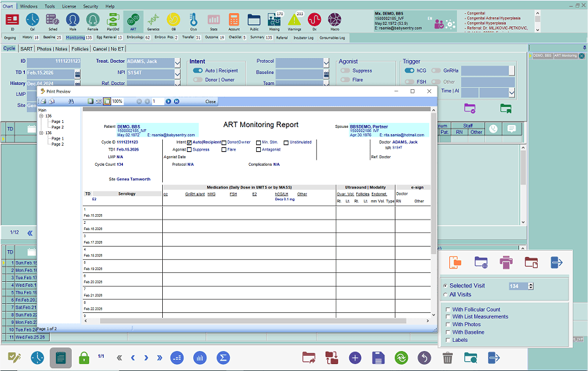
Task: Switch to the Embryology tab
Action: (x=139, y=37)
